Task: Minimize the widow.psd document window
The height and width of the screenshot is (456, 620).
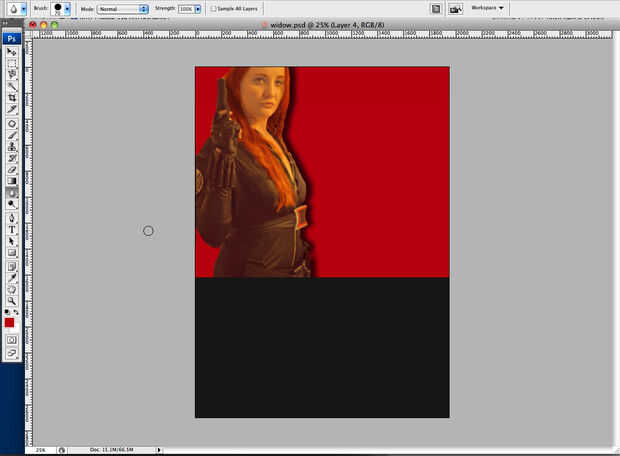Action: (x=43, y=25)
